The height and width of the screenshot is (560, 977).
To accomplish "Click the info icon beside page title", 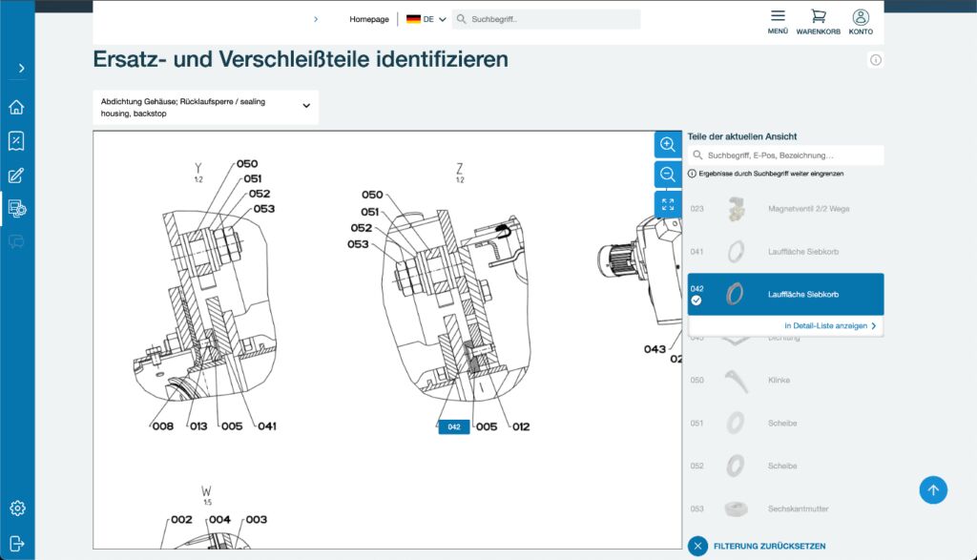I will tap(875, 60).
